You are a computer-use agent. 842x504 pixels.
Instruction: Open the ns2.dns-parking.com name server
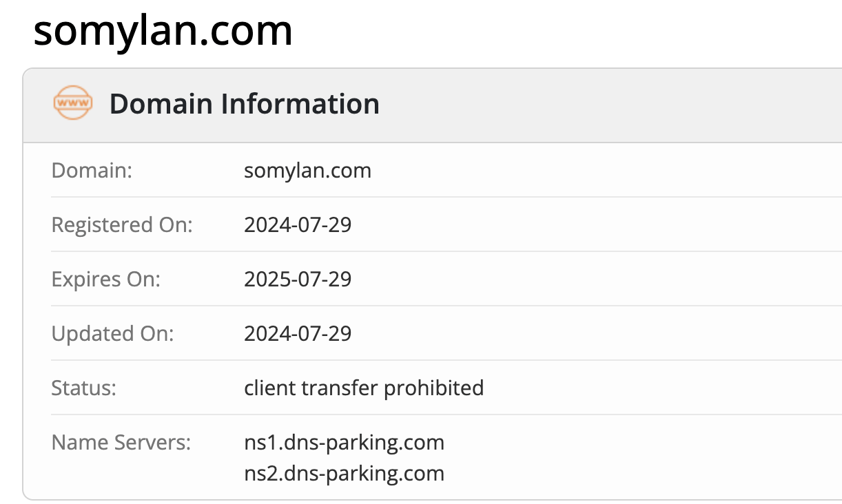coord(344,474)
